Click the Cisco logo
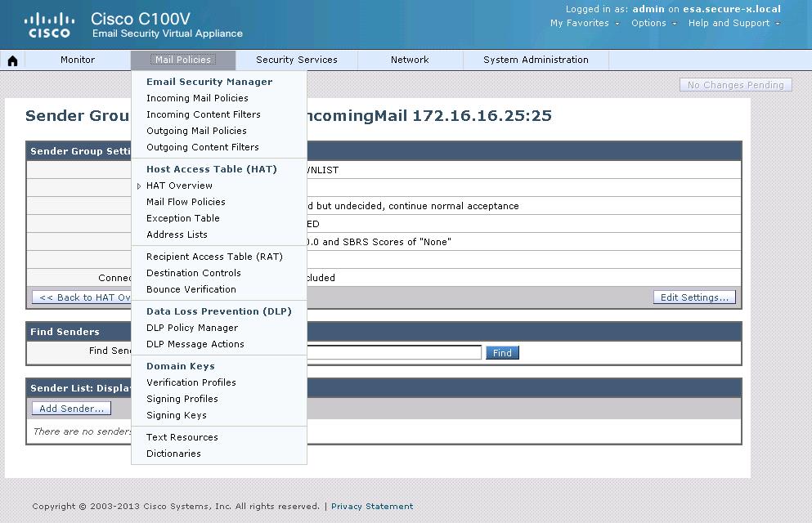 coord(49,25)
